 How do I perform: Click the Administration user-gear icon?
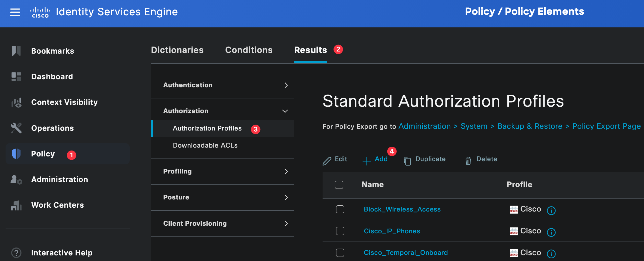(x=16, y=179)
